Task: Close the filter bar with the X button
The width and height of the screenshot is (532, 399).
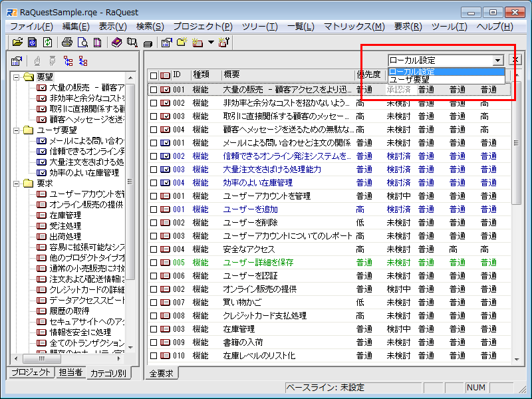Action: (515, 60)
